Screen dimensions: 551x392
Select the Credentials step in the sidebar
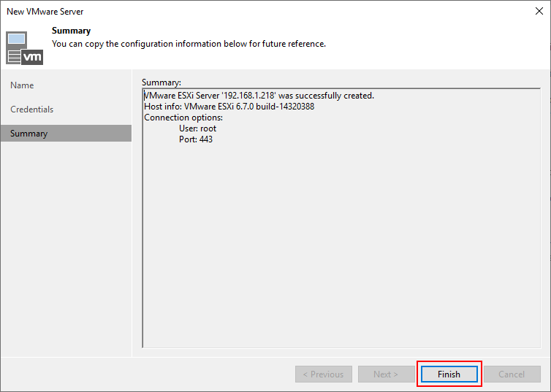coord(66,109)
